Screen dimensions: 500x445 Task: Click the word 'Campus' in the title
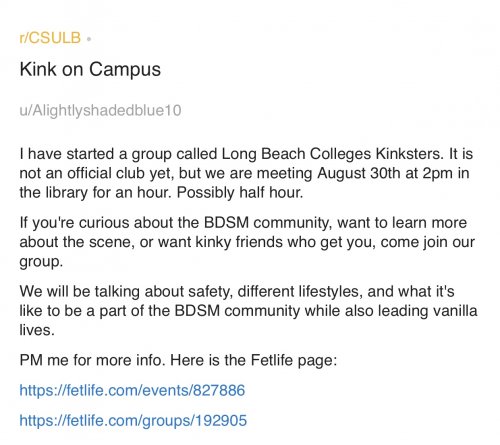(x=125, y=70)
